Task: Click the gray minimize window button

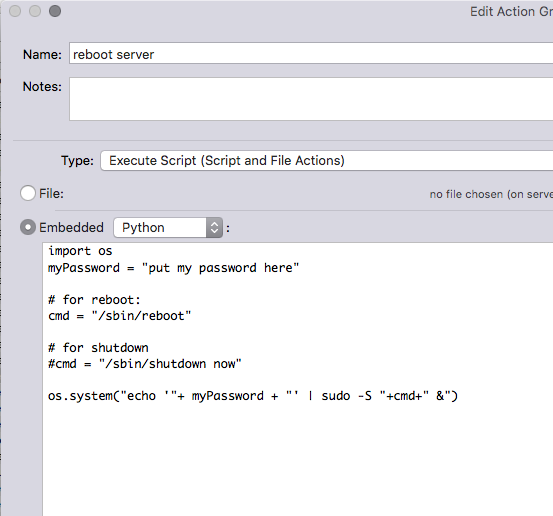Action: pyautogui.click(x=35, y=11)
